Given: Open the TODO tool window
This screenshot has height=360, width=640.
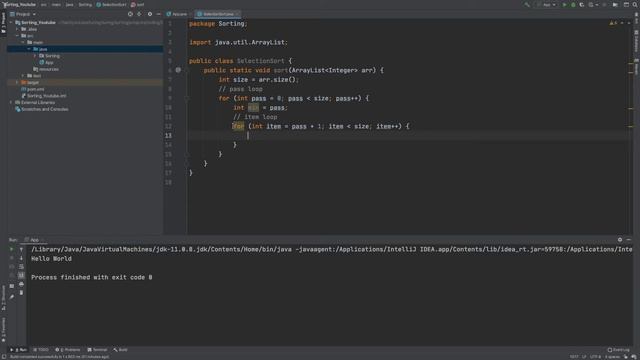Looking at the screenshot, I should click(x=41, y=350).
